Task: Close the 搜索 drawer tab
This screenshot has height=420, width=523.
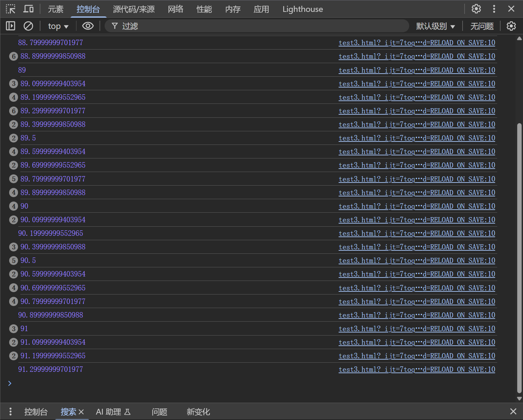Action: 81,412
